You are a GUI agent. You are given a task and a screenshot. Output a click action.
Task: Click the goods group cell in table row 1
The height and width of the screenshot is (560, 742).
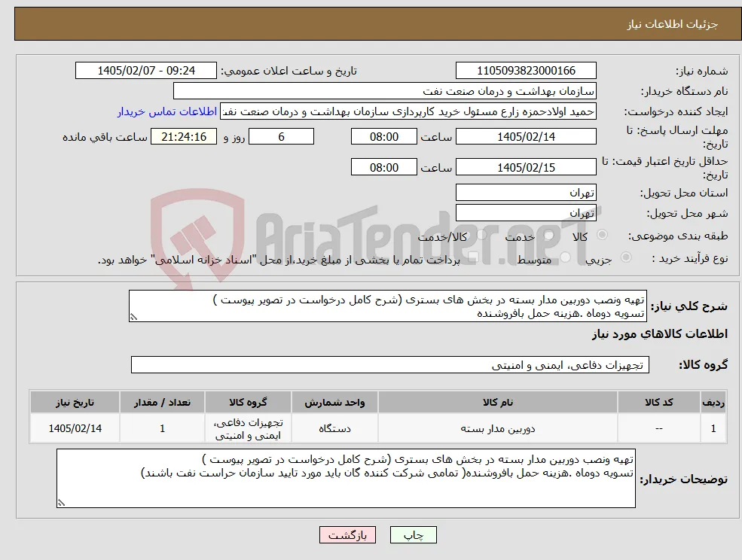click(248, 428)
